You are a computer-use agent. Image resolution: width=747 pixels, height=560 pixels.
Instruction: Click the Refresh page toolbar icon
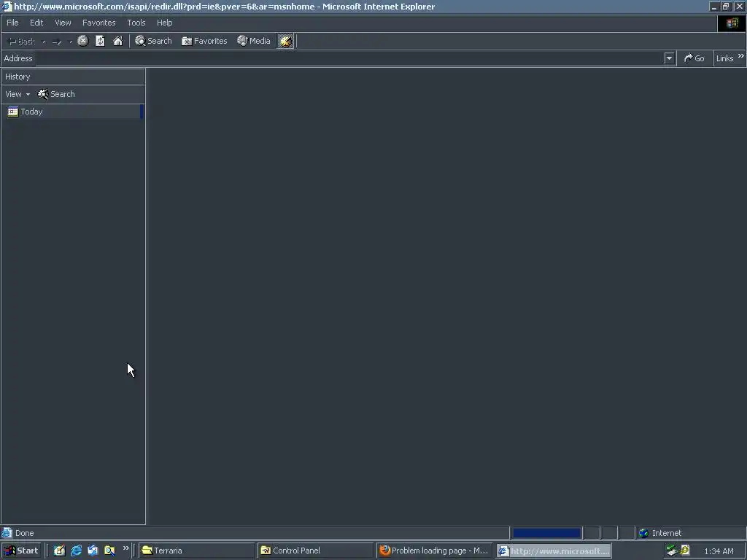(100, 41)
